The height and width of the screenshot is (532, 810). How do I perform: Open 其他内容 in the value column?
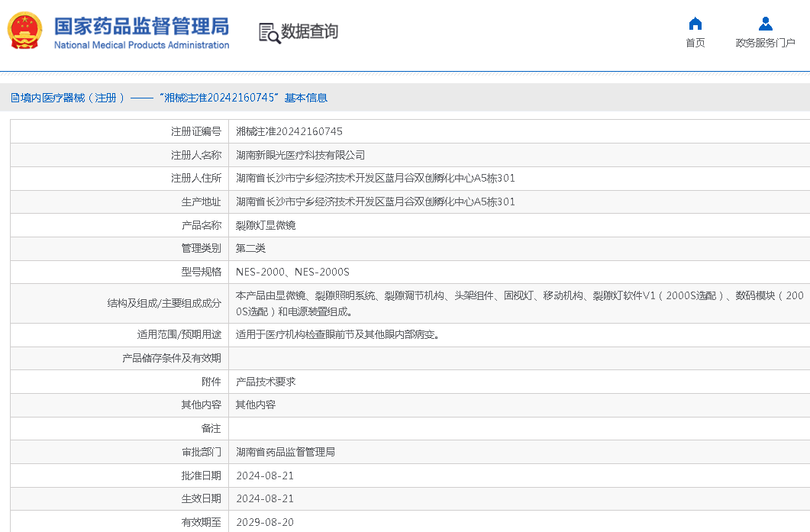(256, 405)
